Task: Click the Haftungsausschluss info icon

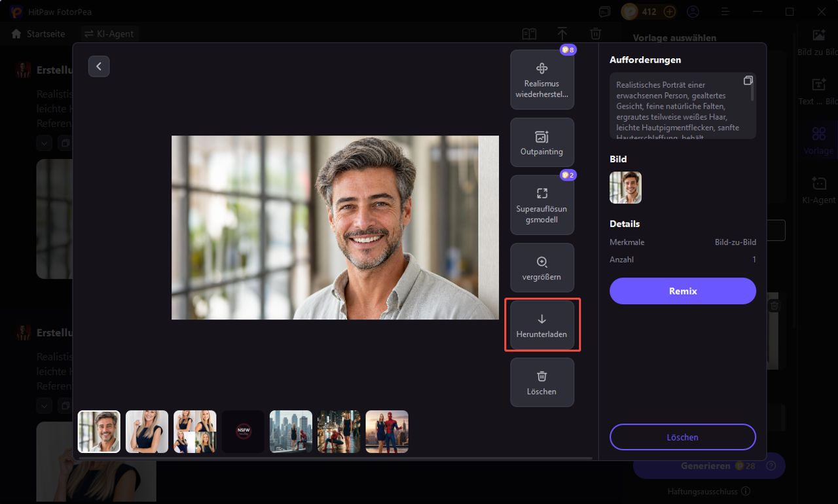Action: pyautogui.click(x=746, y=491)
